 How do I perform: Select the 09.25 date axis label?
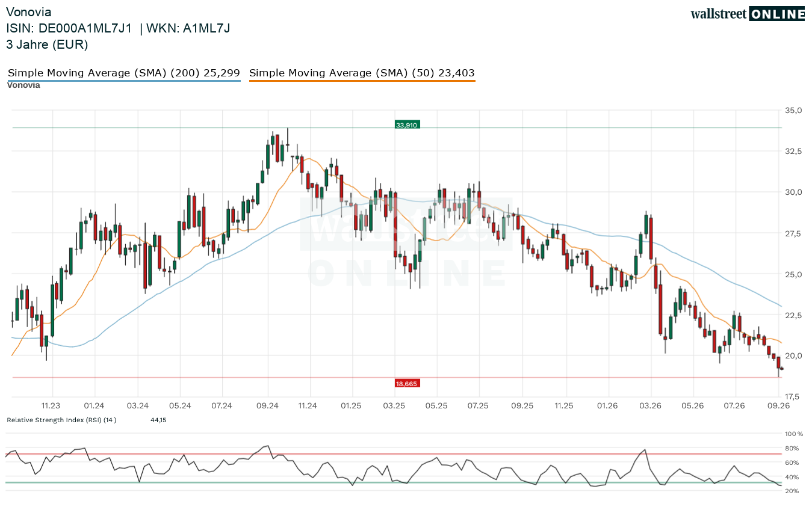[x=522, y=406]
